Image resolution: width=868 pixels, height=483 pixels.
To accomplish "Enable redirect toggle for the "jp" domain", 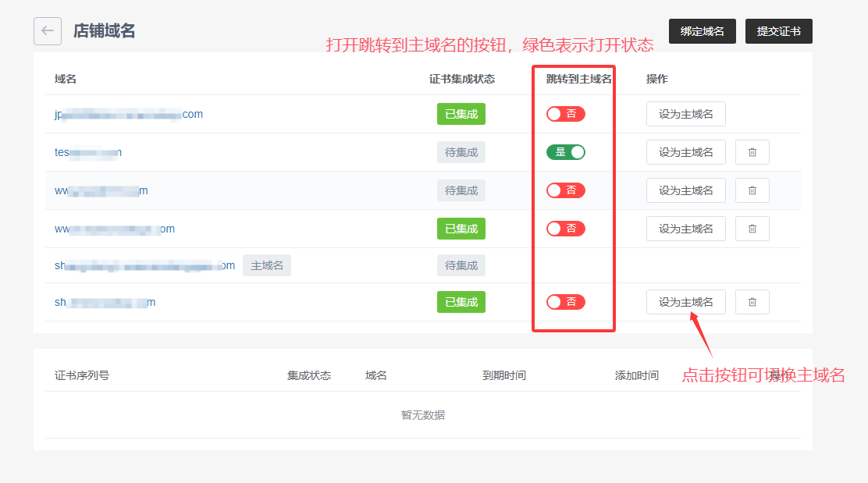I will (x=566, y=114).
